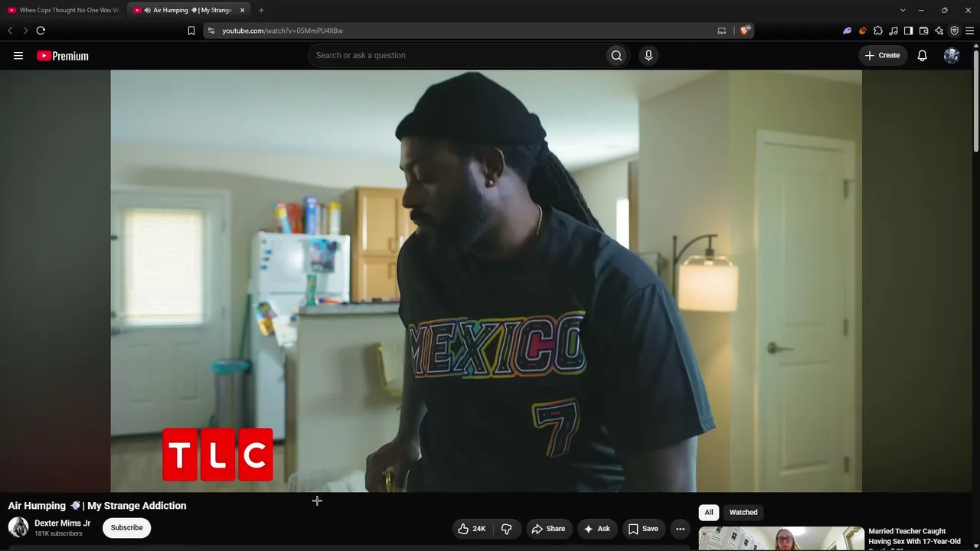Toggle the browser sidebar panel
The width and height of the screenshot is (980, 551).
(908, 31)
